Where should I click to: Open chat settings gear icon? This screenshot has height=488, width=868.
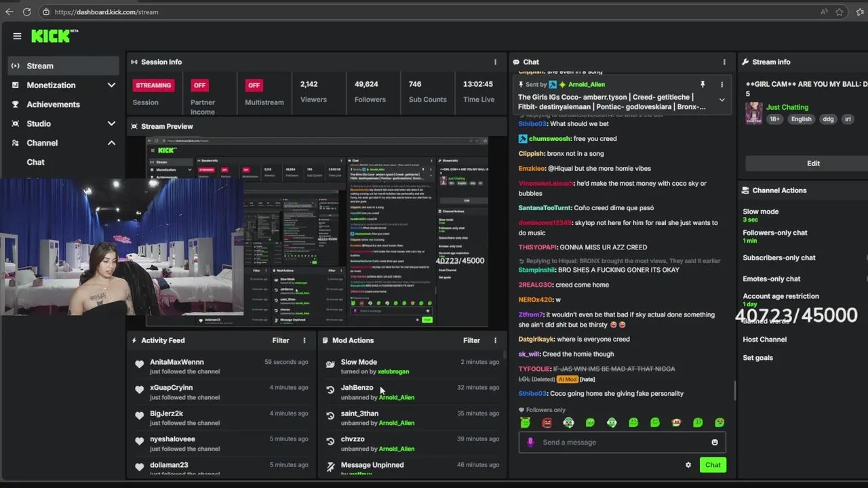688,465
